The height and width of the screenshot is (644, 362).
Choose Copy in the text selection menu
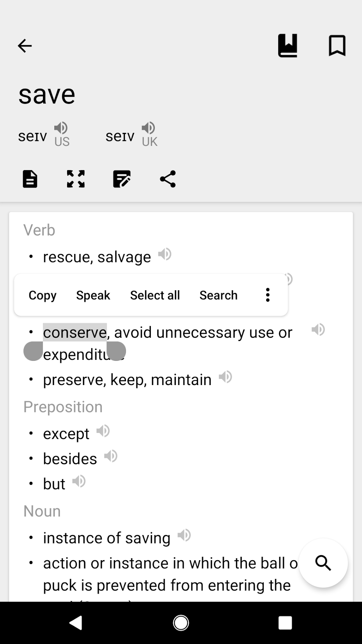43,295
